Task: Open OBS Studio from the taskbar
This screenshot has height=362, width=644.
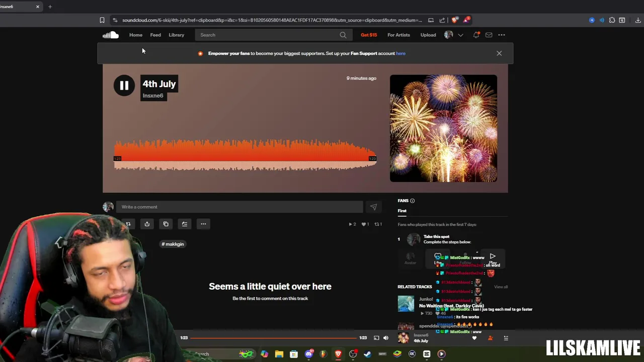Action: tap(353, 354)
